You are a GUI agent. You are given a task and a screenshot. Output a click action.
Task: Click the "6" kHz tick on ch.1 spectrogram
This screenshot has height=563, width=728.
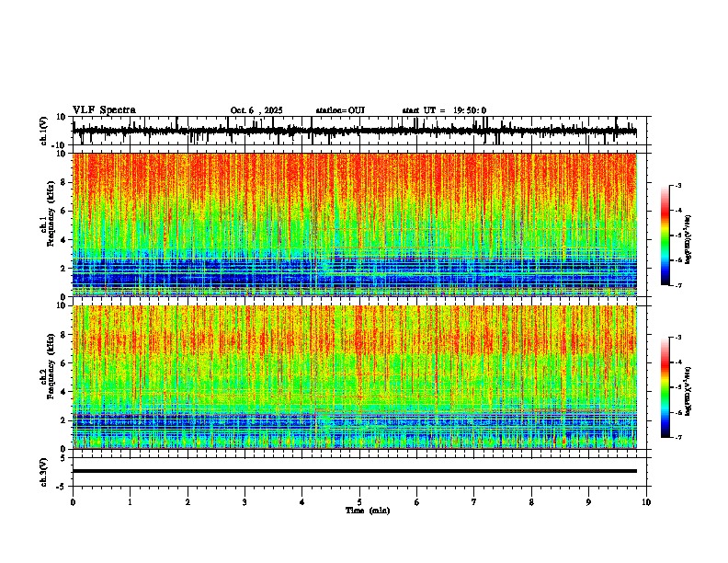[x=63, y=211]
